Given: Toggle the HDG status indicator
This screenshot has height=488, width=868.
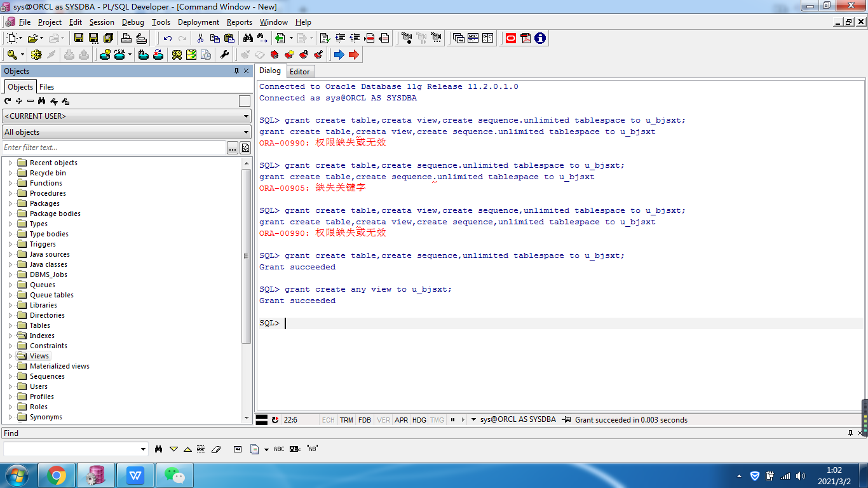Looking at the screenshot, I should point(419,420).
